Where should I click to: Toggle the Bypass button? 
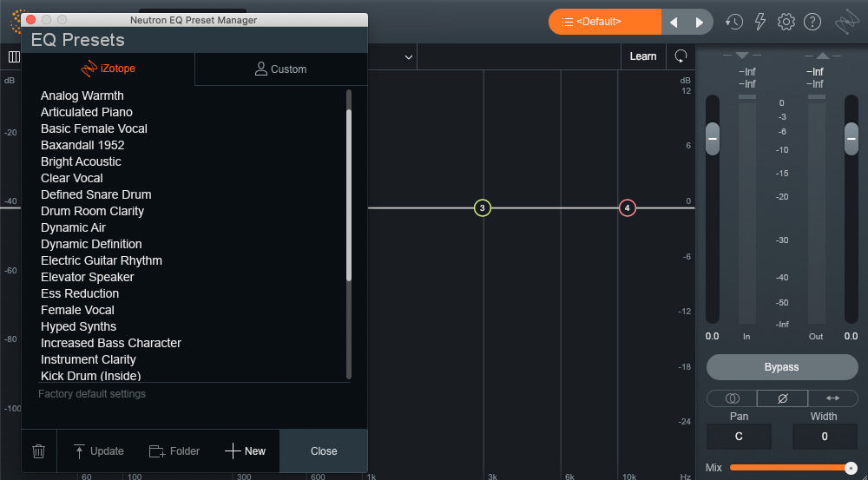(782, 367)
